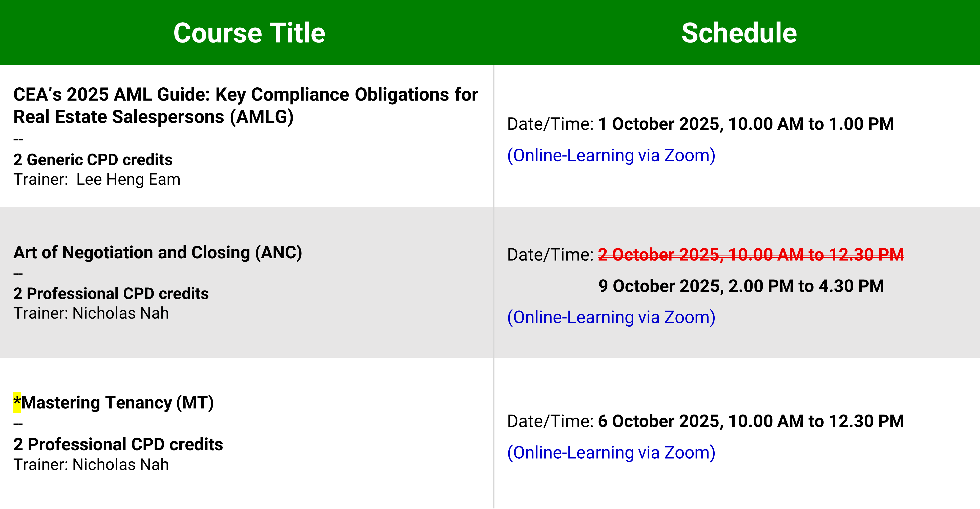
Task: Open Online-Learning via Zoom link for Mastering Tenancy
Action: 611,453
